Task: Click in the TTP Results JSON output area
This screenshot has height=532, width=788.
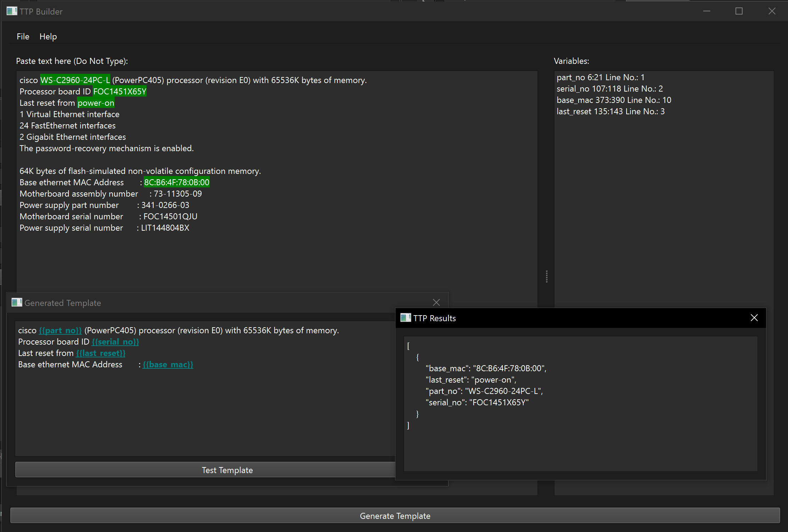Action: pyautogui.click(x=580, y=404)
